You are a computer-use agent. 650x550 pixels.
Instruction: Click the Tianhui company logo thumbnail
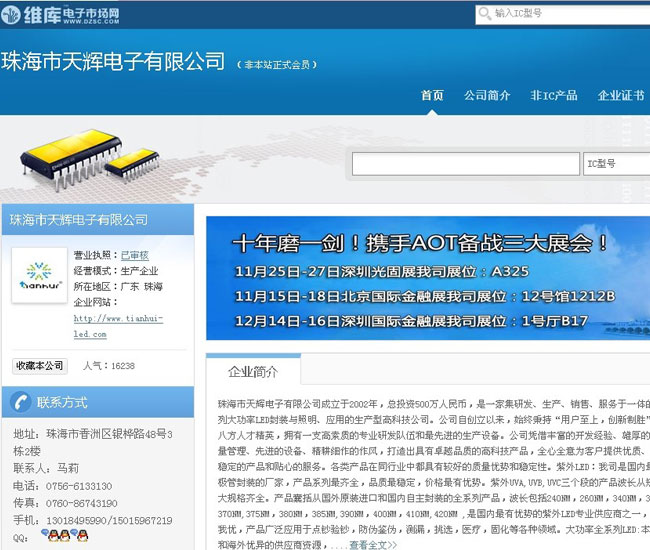pyautogui.click(x=39, y=275)
